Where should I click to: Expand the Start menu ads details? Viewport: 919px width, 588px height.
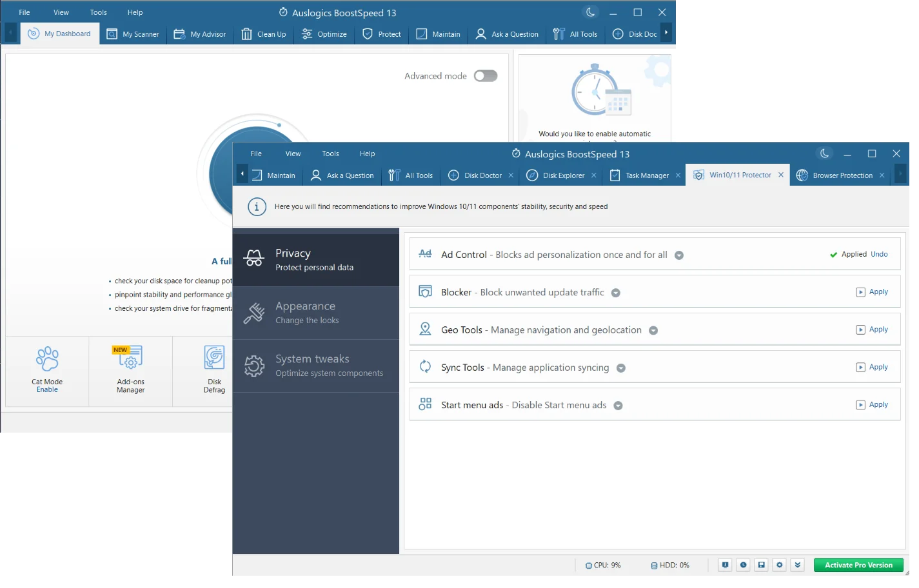(618, 406)
